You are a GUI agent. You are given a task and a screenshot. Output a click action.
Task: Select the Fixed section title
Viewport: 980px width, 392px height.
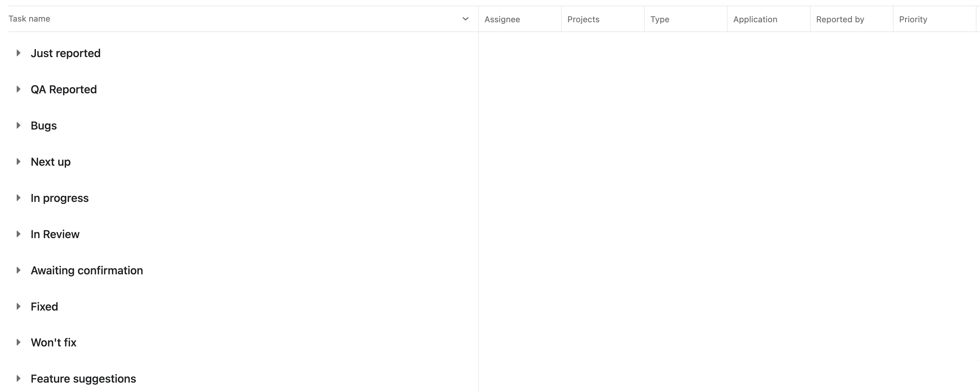coord(44,306)
